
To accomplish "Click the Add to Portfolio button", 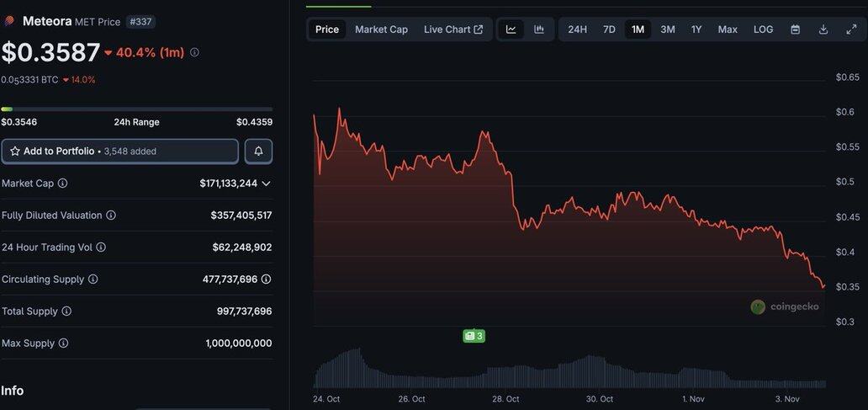I will [x=119, y=152].
